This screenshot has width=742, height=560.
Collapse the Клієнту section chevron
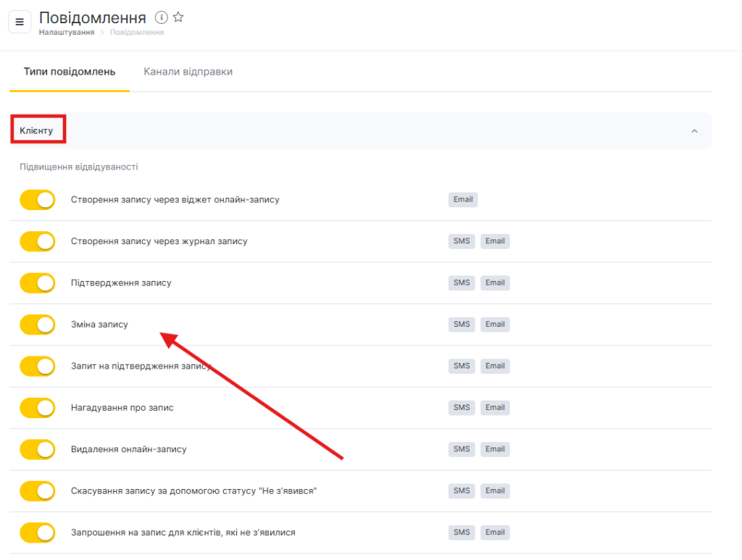694,131
